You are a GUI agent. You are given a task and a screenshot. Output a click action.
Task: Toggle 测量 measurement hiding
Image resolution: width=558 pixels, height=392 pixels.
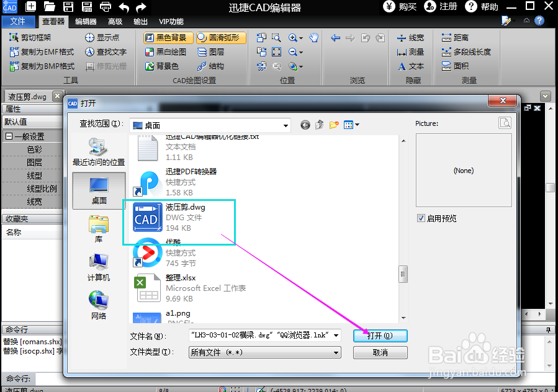pos(411,52)
